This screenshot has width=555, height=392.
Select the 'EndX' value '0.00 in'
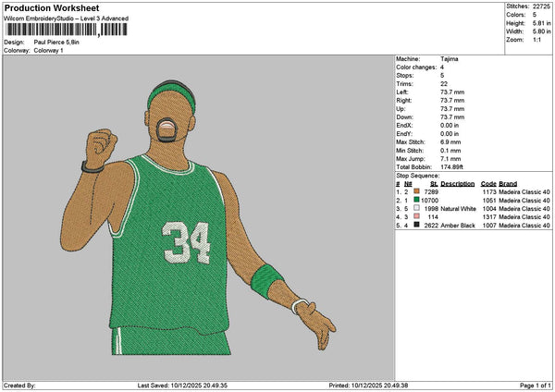(x=450, y=126)
